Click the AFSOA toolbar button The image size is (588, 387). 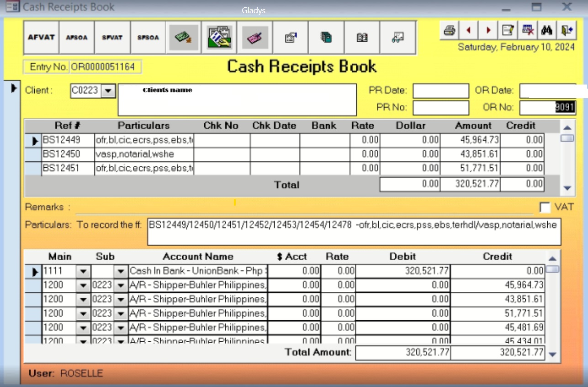[77, 37]
